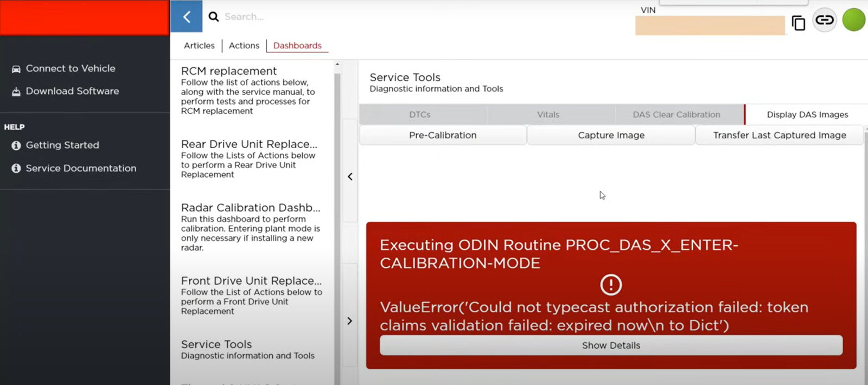Copy the VIN using clipboard icon
Image resolution: width=868 pixels, height=385 pixels.
[798, 23]
